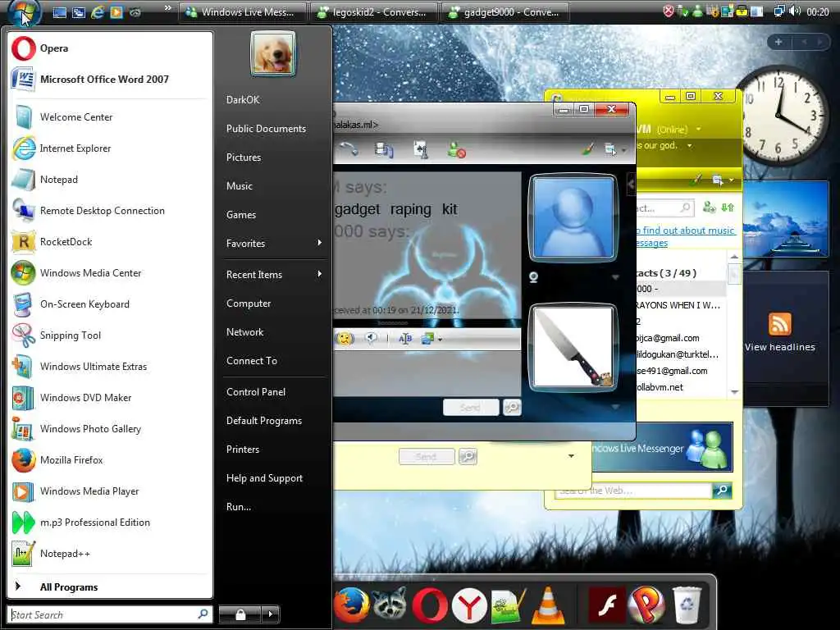Click the Firefox icon in the dock
840x630 pixels.
point(351,605)
